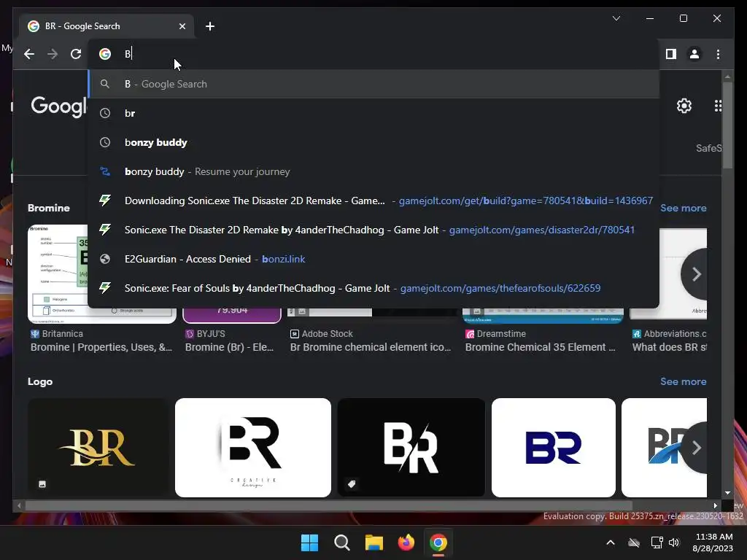747x560 pixels.
Task: Click the horizontal scrollbar thumb
Action: [329, 506]
